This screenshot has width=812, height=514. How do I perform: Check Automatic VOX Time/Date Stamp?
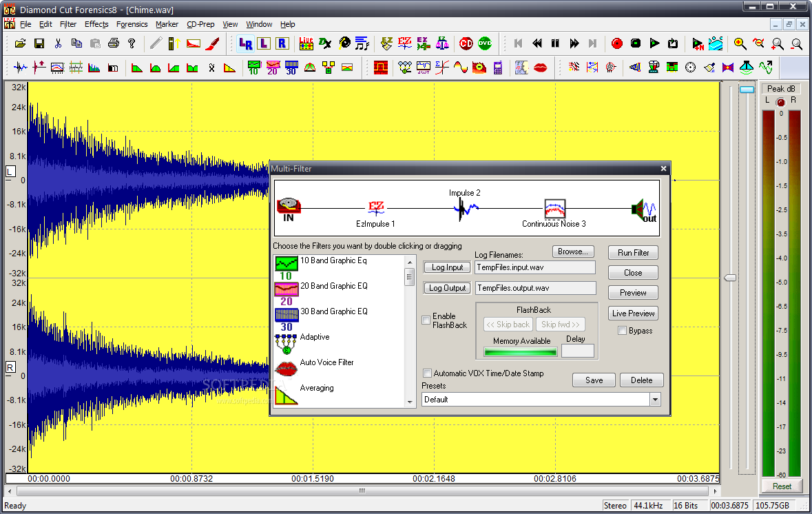coord(427,373)
